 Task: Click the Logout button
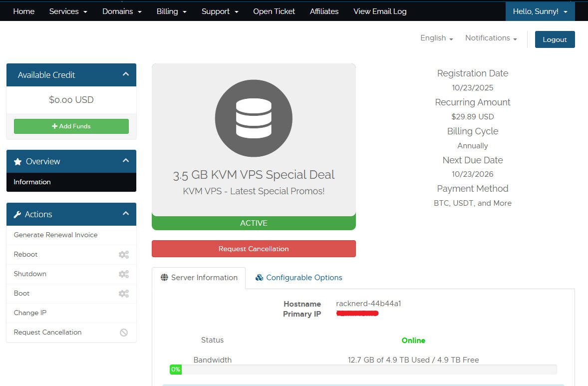pyautogui.click(x=555, y=39)
